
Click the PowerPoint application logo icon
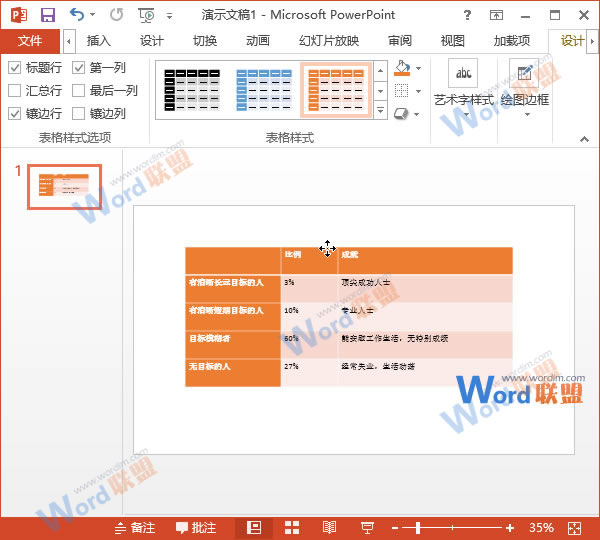point(19,15)
